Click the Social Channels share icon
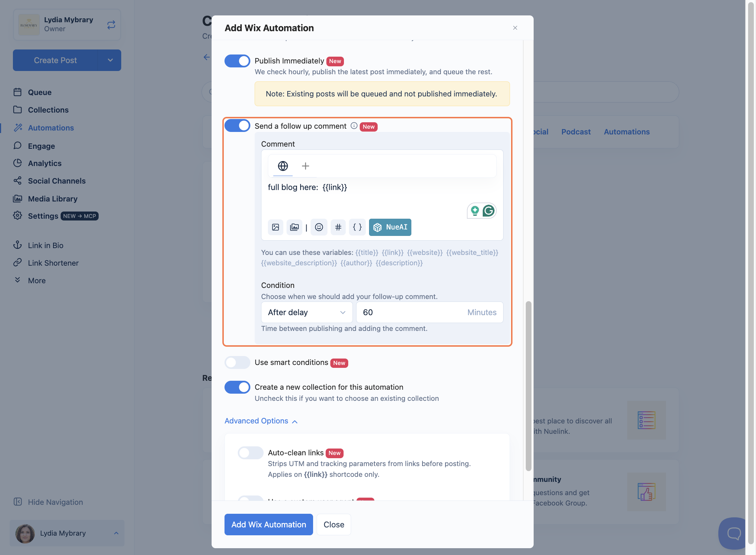The image size is (756, 555). pyautogui.click(x=18, y=181)
